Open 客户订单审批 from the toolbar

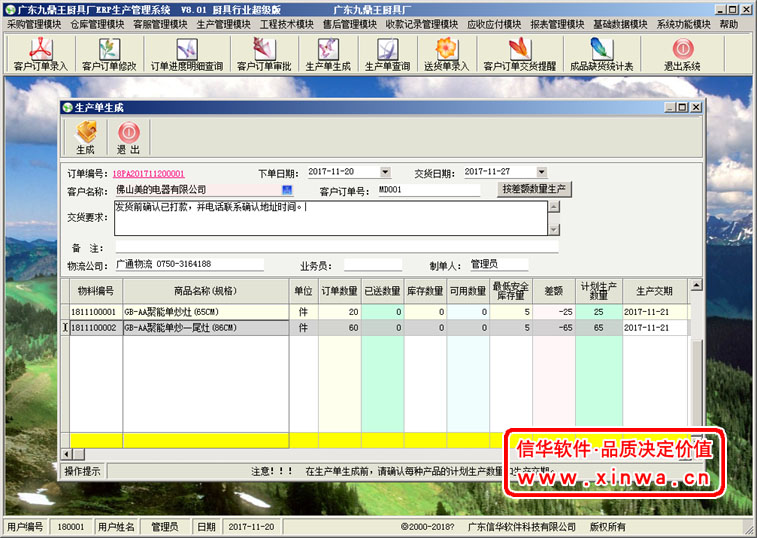(x=263, y=54)
